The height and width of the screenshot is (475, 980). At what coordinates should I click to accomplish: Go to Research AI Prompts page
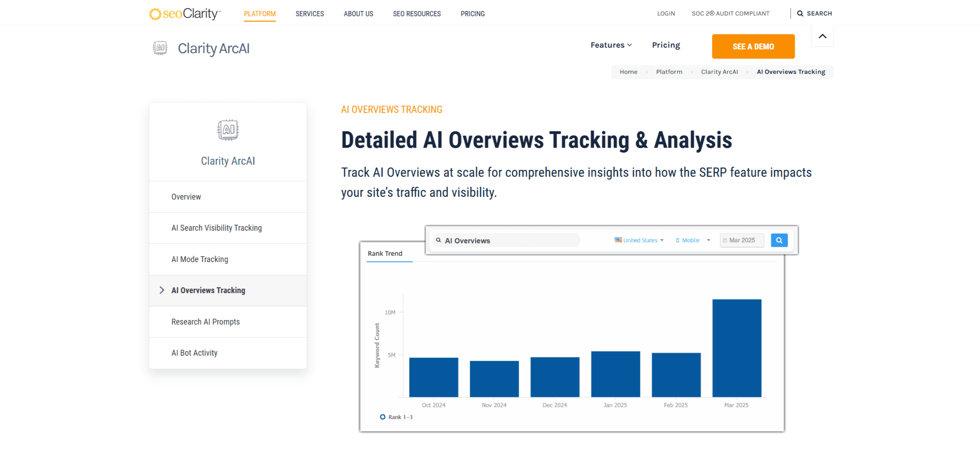(205, 322)
